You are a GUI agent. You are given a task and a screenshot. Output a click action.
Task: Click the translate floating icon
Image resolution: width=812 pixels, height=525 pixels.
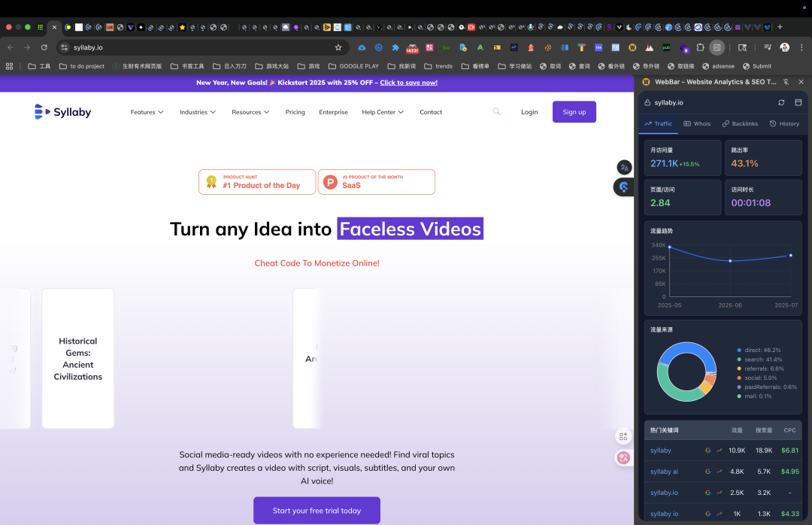click(624, 168)
